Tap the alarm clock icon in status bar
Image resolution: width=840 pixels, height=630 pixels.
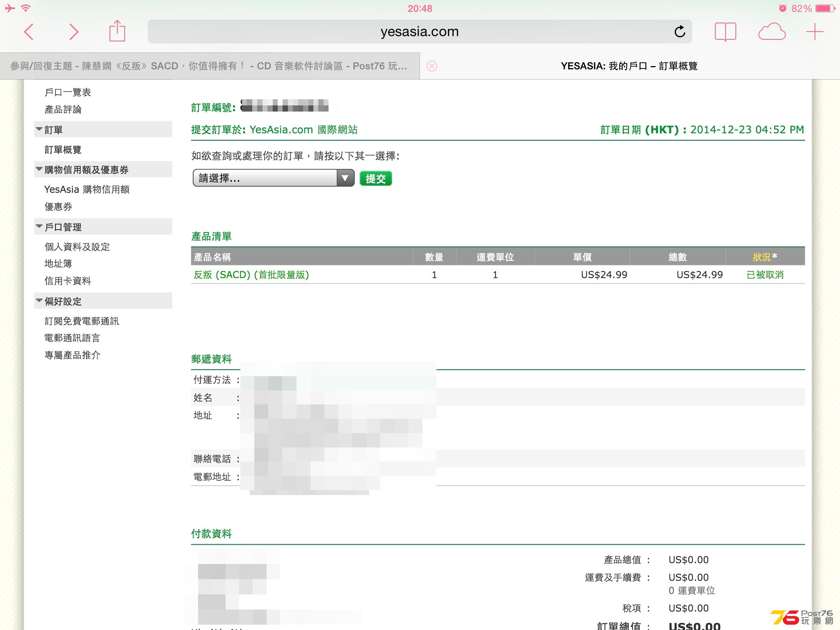[783, 8]
